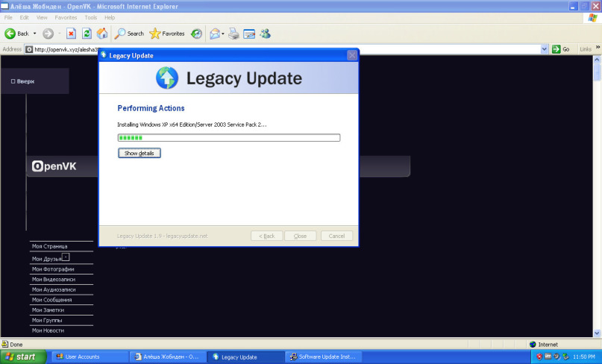The height and width of the screenshot is (364, 602).
Task: Open the Favorites star button
Action: click(x=167, y=34)
